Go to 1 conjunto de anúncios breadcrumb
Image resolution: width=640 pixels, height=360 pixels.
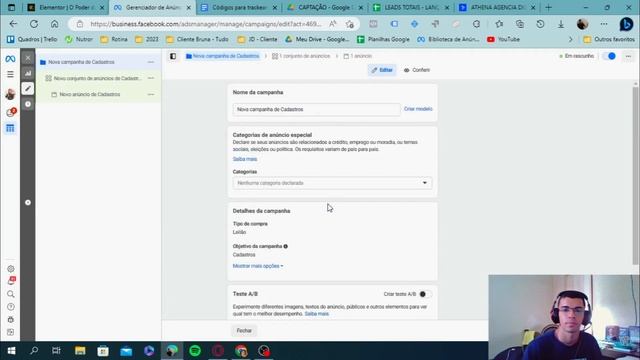(x=301, y=56)
